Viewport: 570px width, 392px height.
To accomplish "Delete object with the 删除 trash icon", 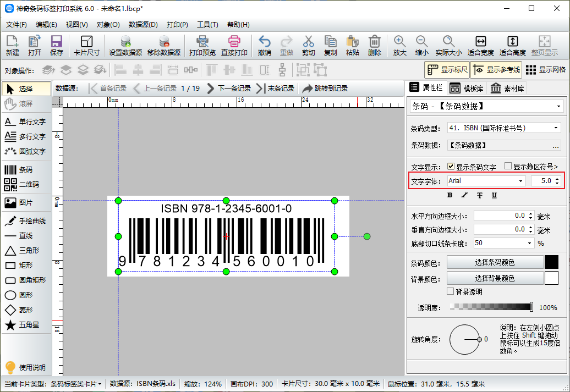I will pos(375,46).
